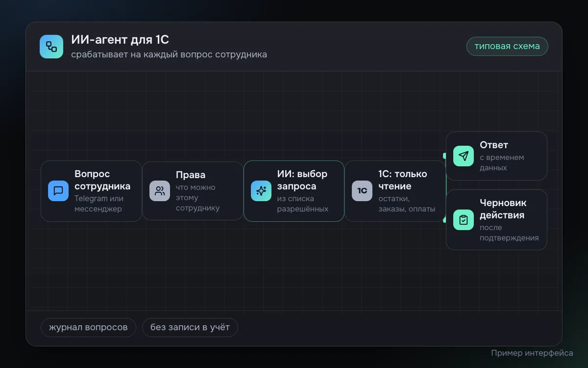Click the Telegram или мессенджер description
The width and height of the screenshot is (588, 368).
pos(99,204)
